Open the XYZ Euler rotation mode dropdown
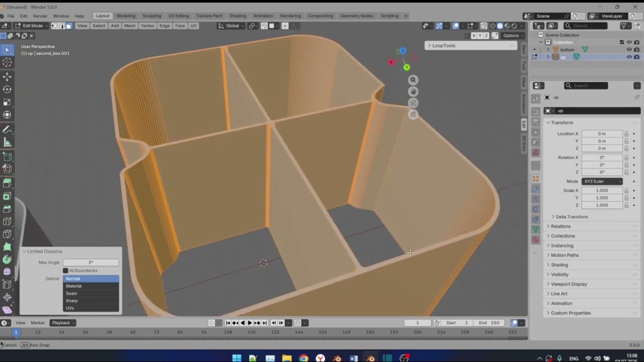 tap(602, 182)
